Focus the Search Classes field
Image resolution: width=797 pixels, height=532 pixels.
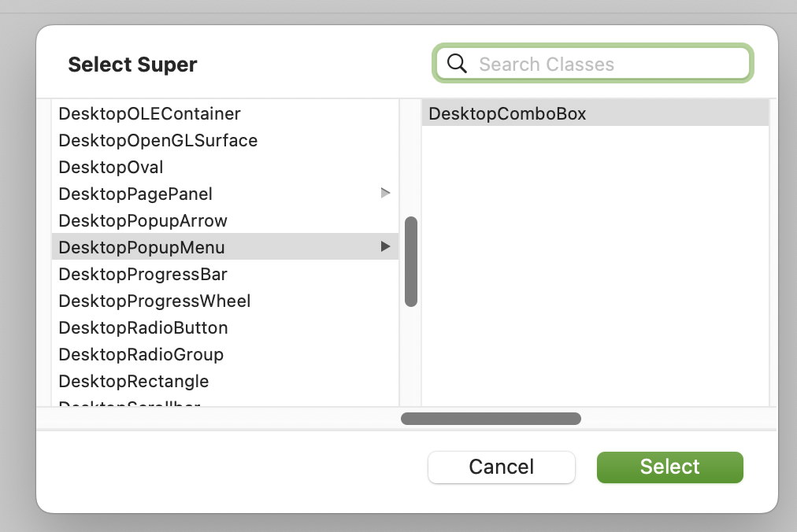593,64
